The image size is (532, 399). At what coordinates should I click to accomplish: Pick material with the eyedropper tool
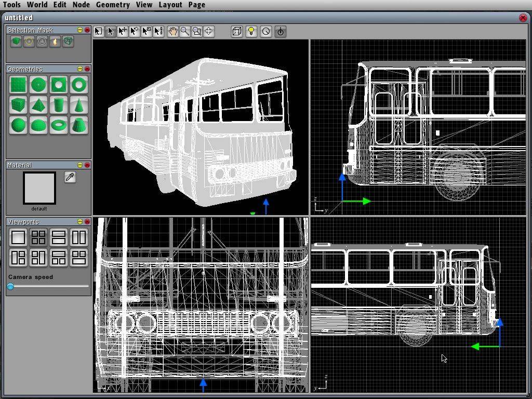70,177
